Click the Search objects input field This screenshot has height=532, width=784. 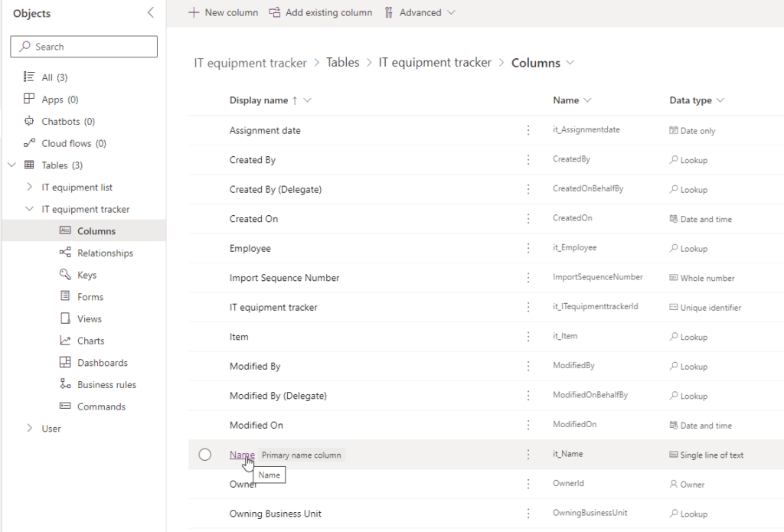point(84,47)
